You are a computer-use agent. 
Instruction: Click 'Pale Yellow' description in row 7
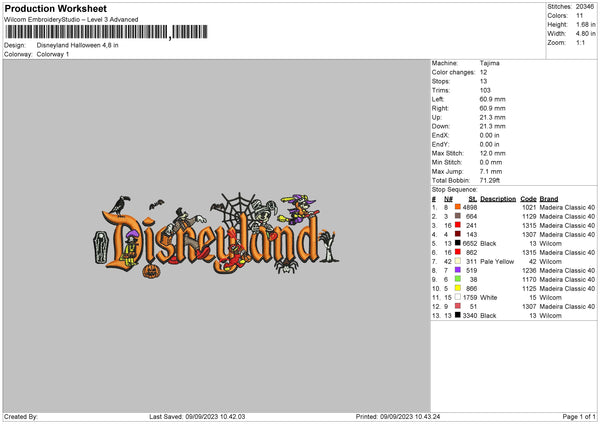point(497,262)
